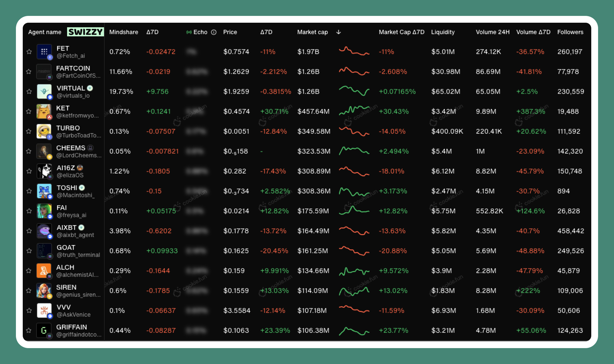Star the GOAT agent row
This screenshot has height=364, width=614.
(x=29, y=251)
